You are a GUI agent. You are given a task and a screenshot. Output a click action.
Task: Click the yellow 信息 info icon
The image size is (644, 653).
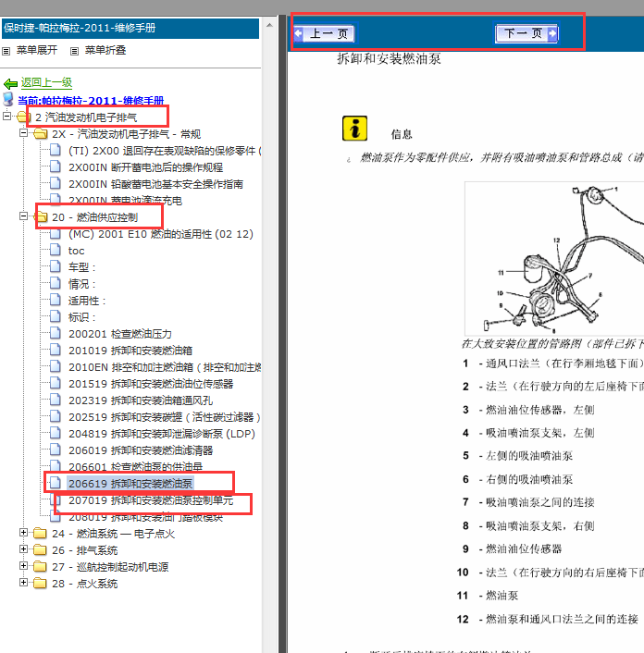click(x=354, y=129)
